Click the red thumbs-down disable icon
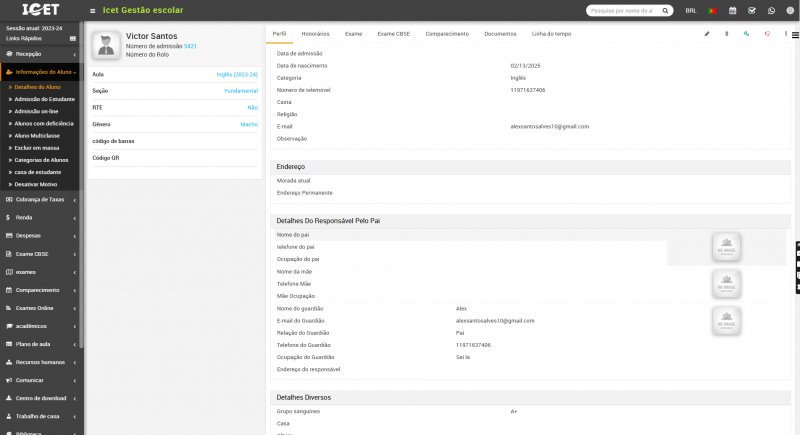The height and width of the screenshot is (435, 800). pos(766,33)
